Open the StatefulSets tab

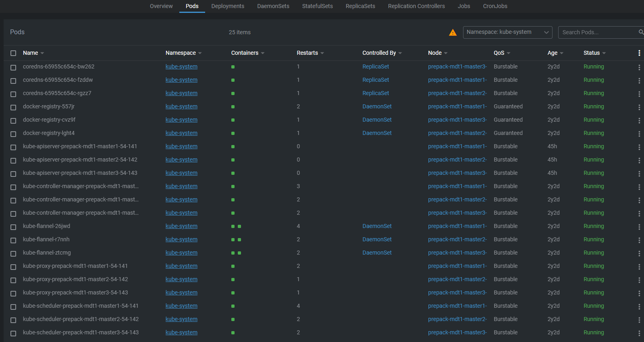[x=318, y=6]
